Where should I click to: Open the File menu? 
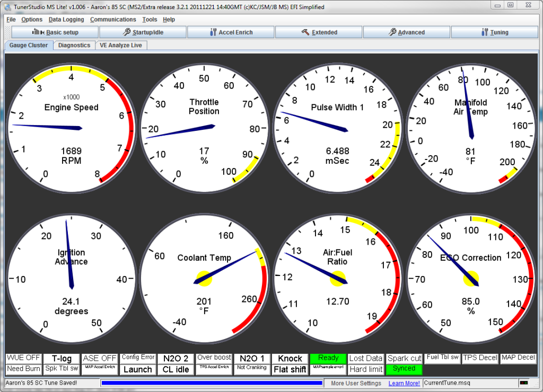point(11,20)
